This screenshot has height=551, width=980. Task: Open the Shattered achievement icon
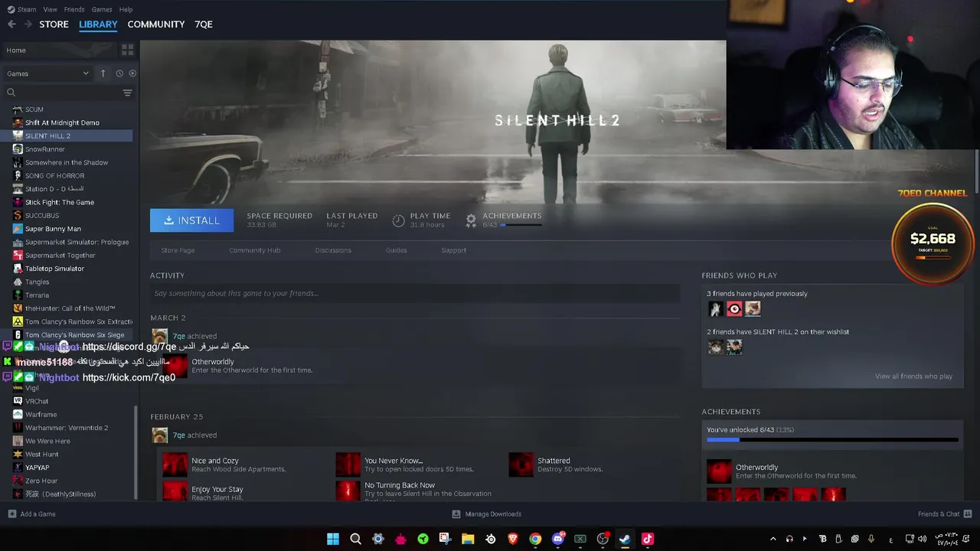tap(521, 465)
